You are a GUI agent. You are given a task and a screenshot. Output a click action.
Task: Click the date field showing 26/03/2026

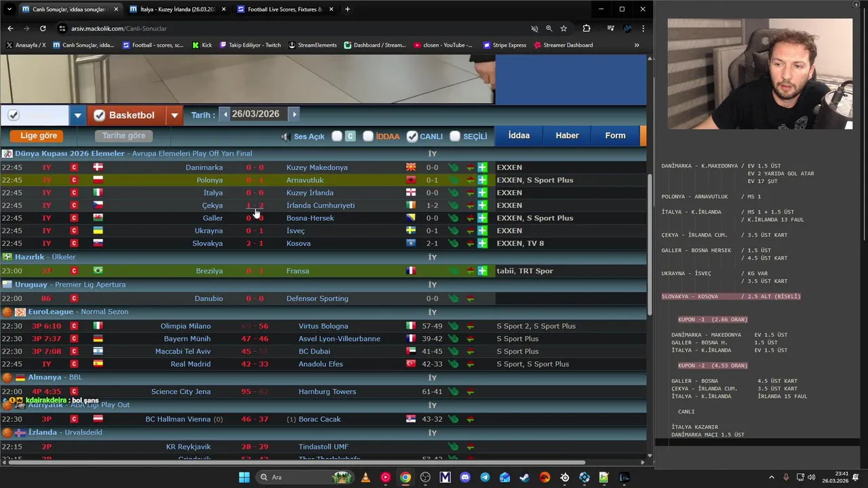255,115
